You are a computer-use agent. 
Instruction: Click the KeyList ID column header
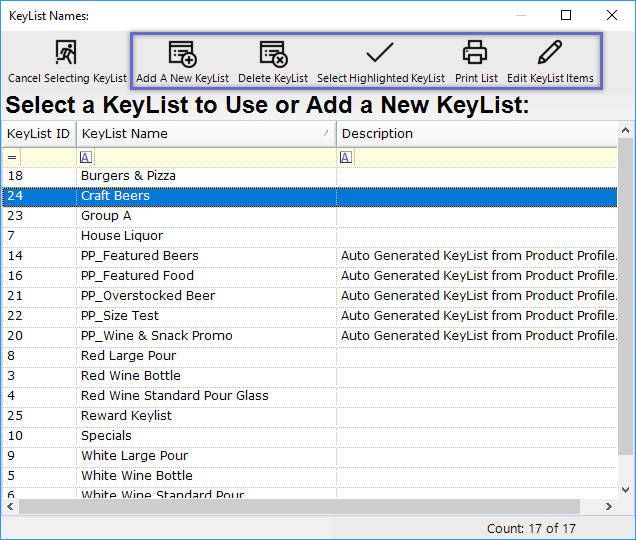coord(38,134)
